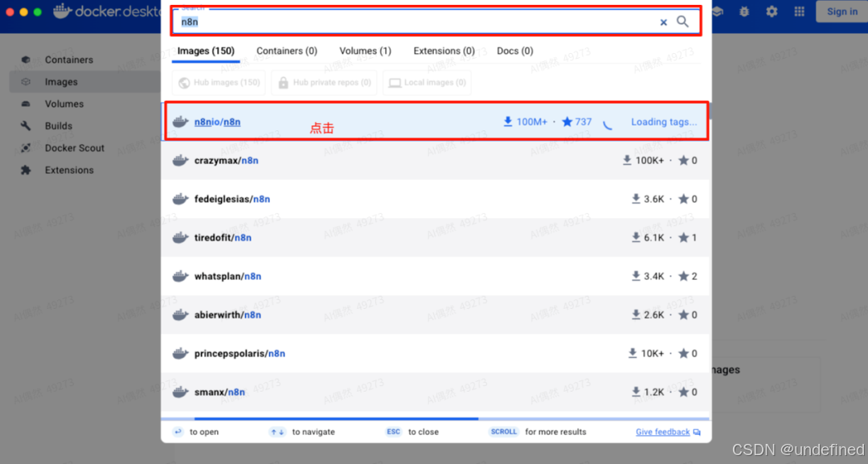The width and height of the screenshot is (868, 464).
Task: Click the whale icon beside tiredofit/n8n
Action: click(181, 237)
